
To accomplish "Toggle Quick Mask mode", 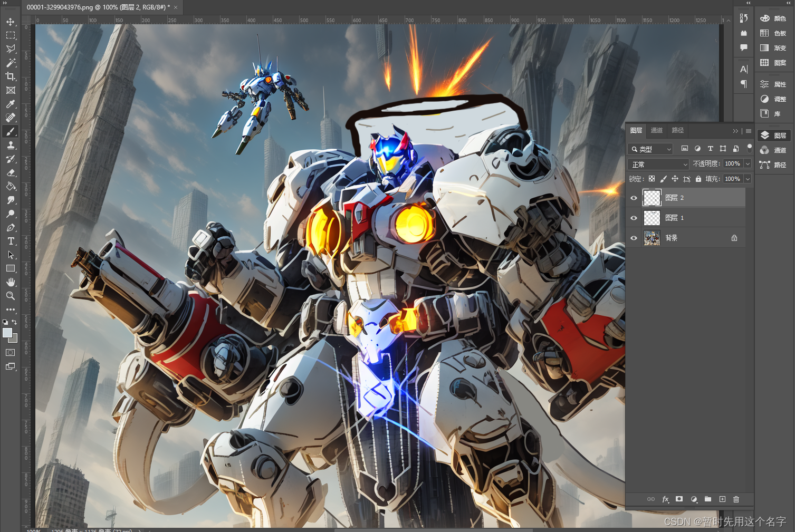I will [x=11, y=352].
